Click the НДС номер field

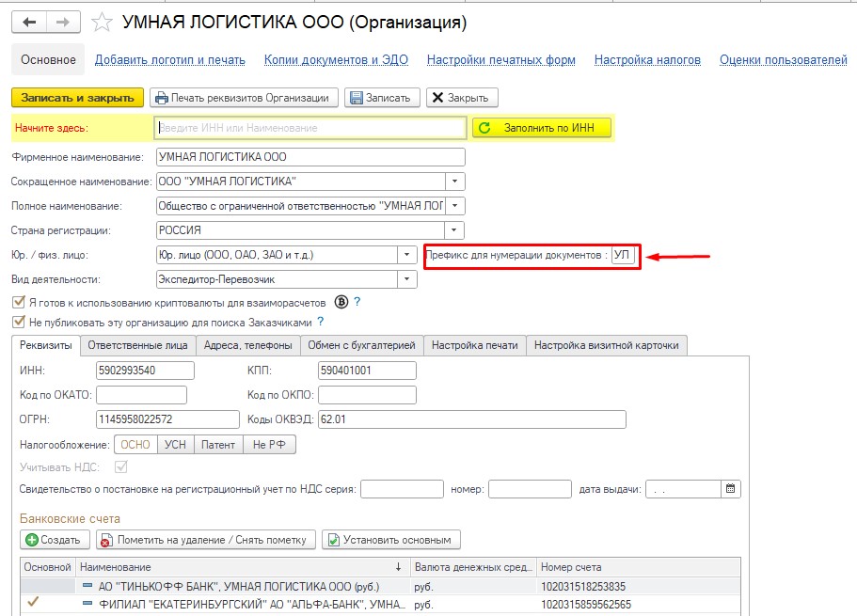pos(531,489)
